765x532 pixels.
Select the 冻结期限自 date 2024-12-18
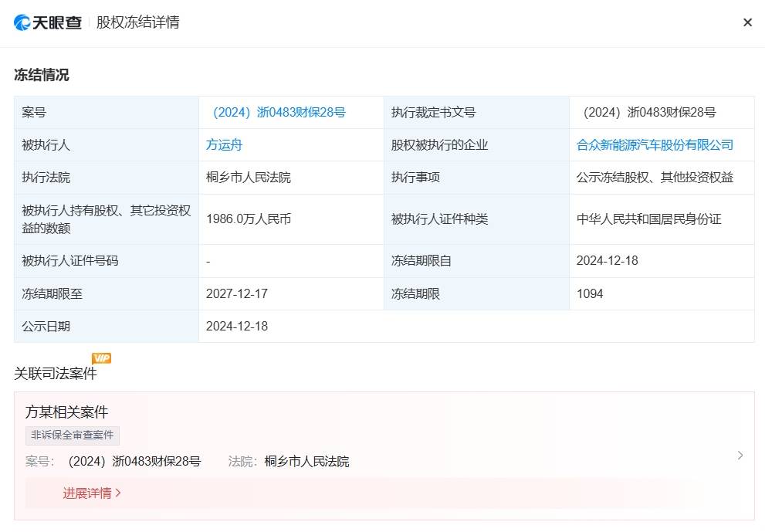pyautogui.click(x=607, y=261)
